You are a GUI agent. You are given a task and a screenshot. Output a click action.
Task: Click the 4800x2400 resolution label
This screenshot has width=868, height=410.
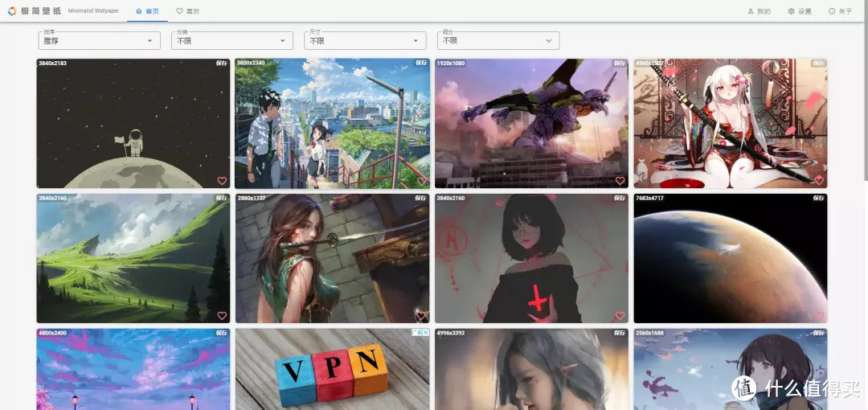click(52, 333)
